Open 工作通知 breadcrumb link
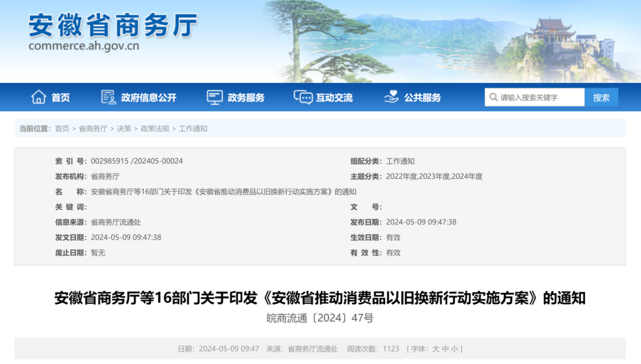Image resolution: width=641 pixels, height=364 pixels. (x=193, y=129)
